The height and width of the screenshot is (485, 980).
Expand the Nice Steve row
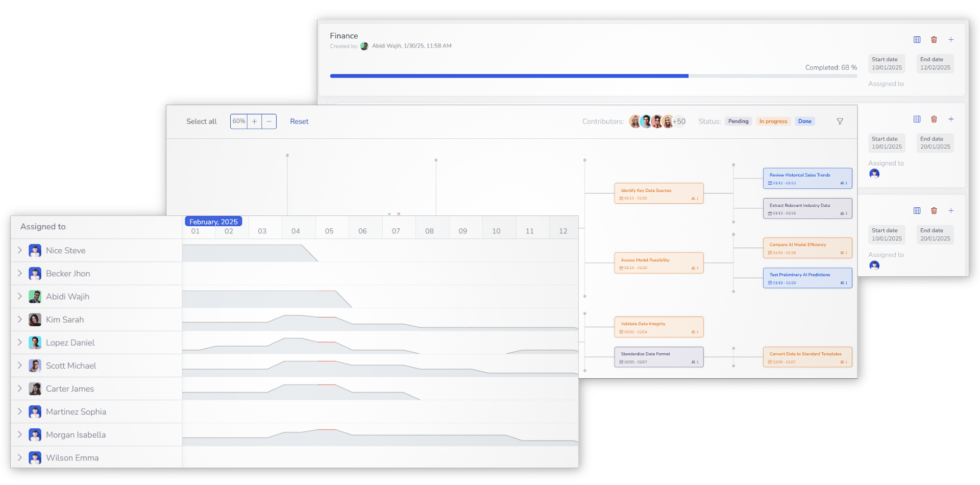(20, 250)
